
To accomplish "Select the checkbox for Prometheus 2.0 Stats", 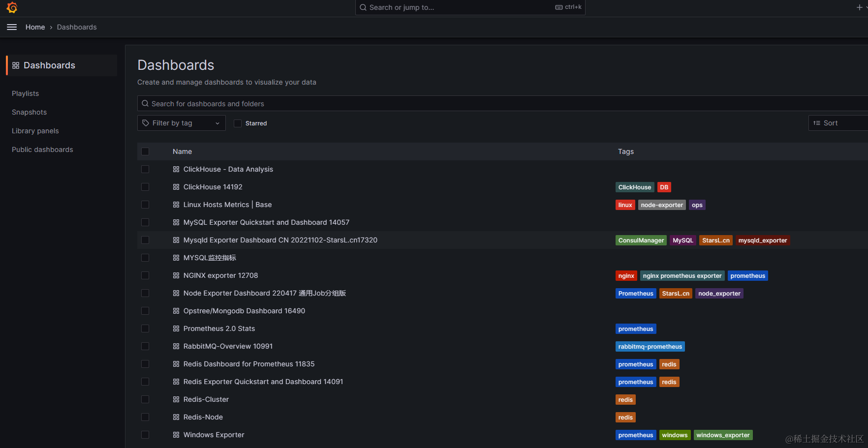I will (x=145, y=329).
